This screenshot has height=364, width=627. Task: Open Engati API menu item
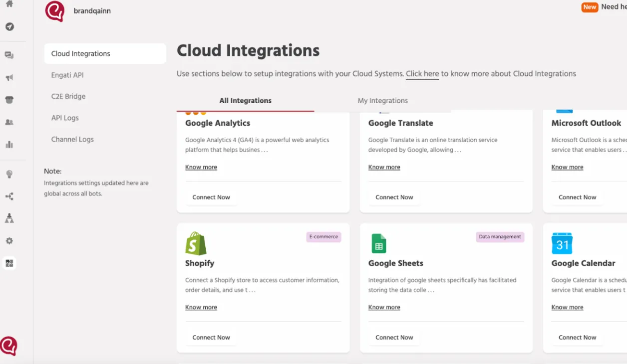point(67,75)
